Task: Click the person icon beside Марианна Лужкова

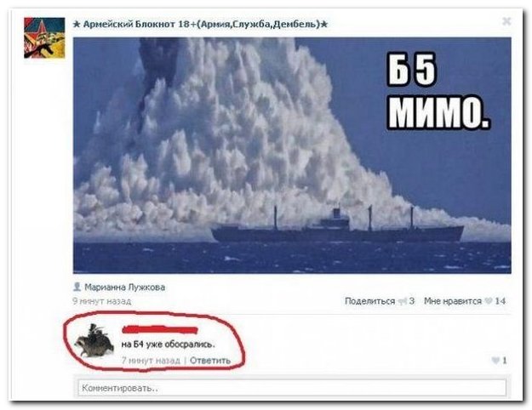Action: tap(77, 287)
